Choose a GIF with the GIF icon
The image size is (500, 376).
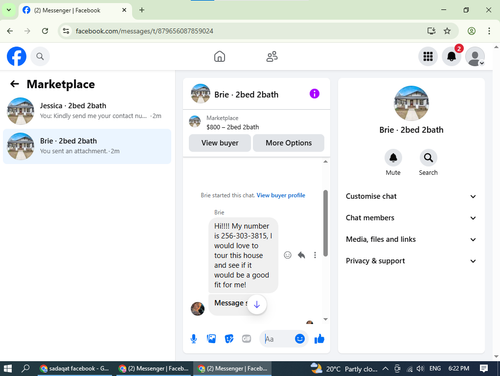coord(246,339)
